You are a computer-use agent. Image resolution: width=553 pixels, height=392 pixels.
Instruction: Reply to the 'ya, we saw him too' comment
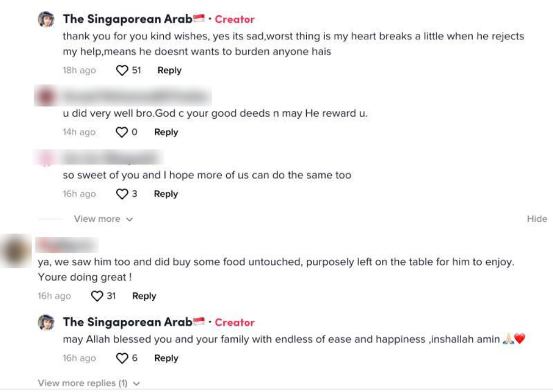click(x=144, y=296)
